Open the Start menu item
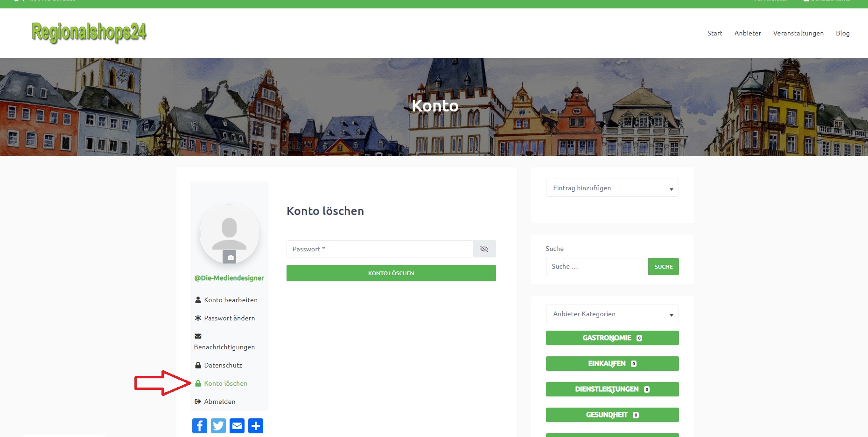Image resolution: width=868 pixels, height=437 pixels. 714,33
